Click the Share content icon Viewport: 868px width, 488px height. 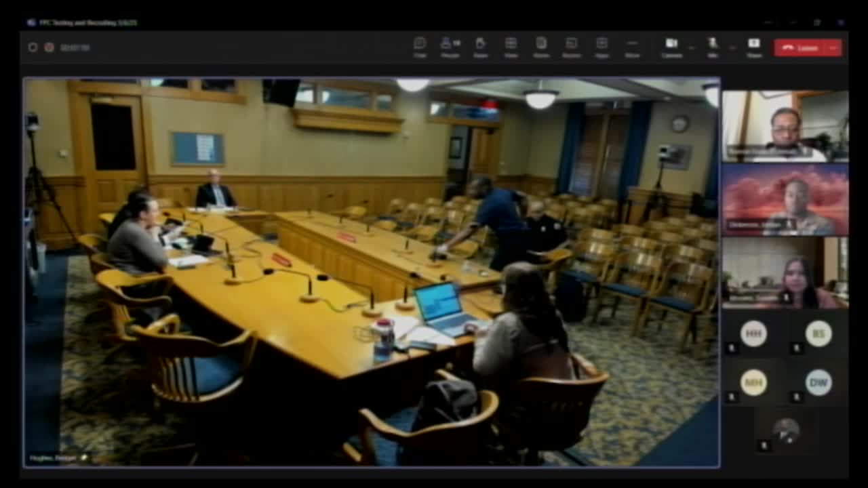tap(753, 47)
